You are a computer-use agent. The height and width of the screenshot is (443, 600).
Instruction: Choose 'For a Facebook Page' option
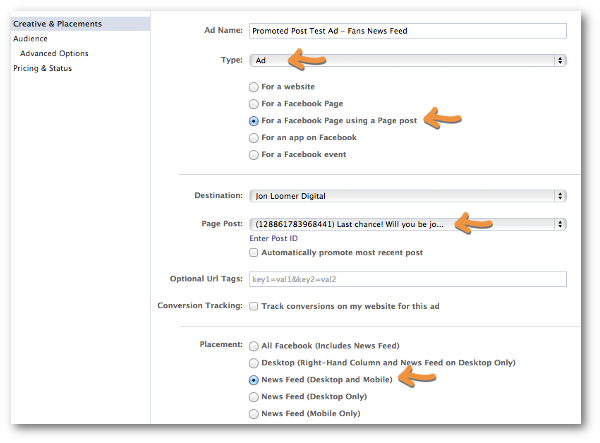[254, 104]
